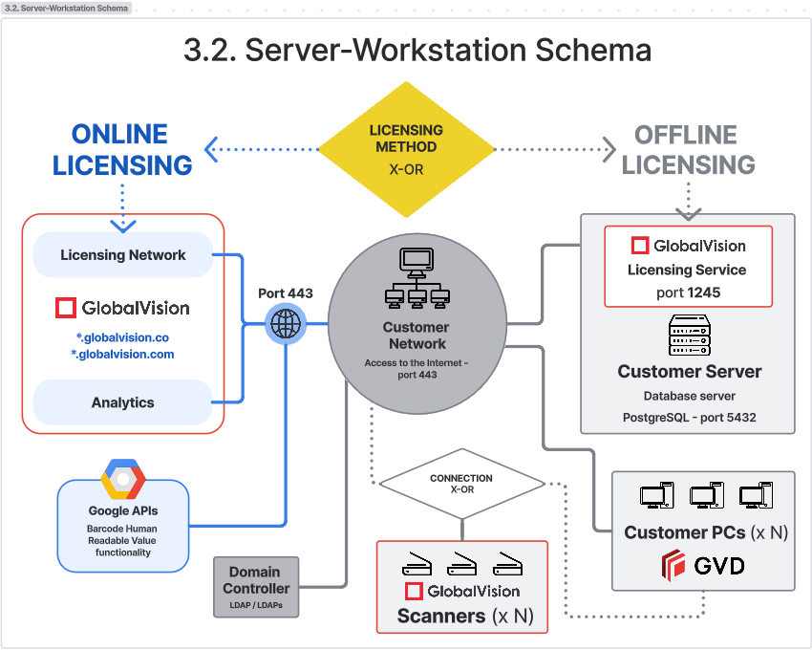Viewport: 812px width, 650px height.
Task: Click the Analytics pill
Action: [123, 402]
